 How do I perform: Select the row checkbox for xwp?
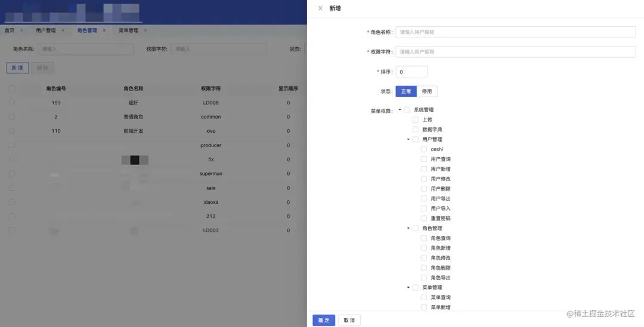click(11, 131)
